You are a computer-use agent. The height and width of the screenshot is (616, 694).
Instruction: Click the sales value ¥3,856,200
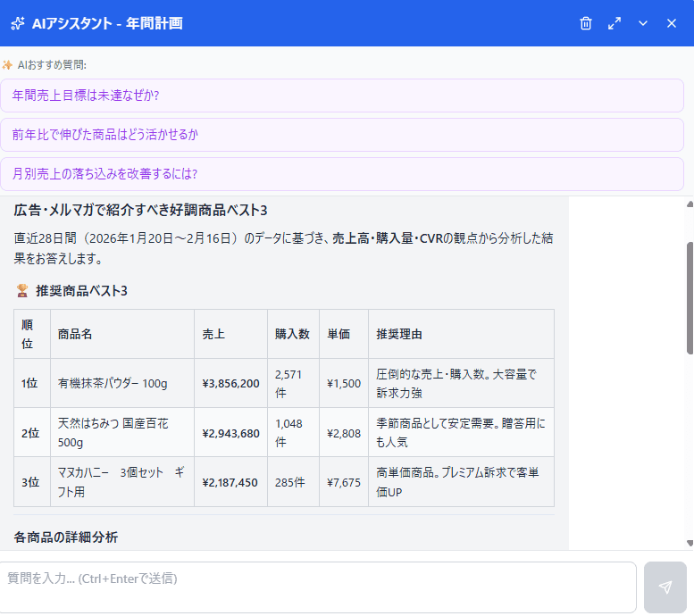(230, 383)
